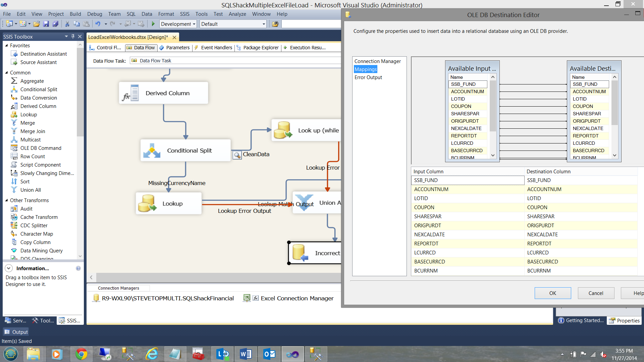
Task: Open the SSIS menu
Action: coord(184,14)
